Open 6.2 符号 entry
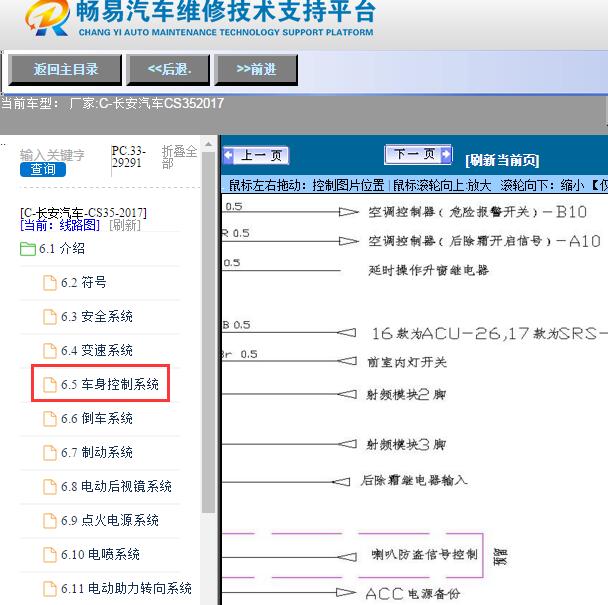This screenshot has width=608, height=605. pos(83,282)
